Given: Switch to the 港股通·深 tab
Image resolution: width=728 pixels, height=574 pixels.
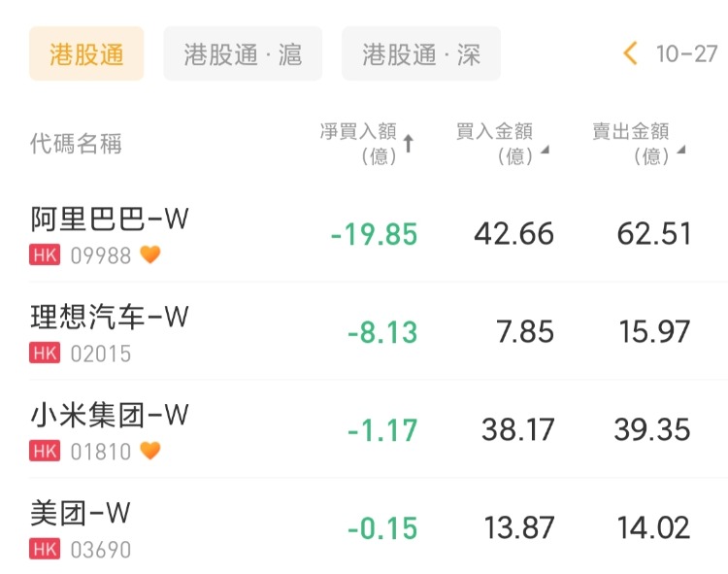Looking at the screenshot, I should 421,53.
